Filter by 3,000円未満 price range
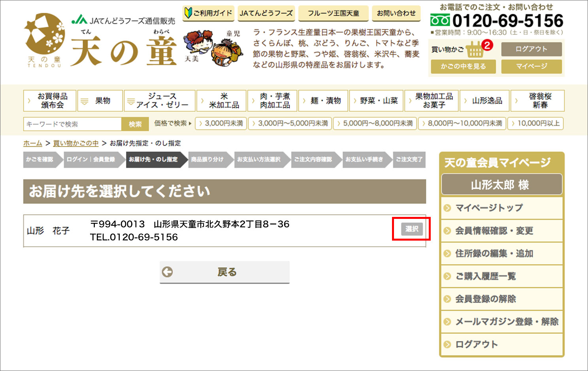 (221, 124)
